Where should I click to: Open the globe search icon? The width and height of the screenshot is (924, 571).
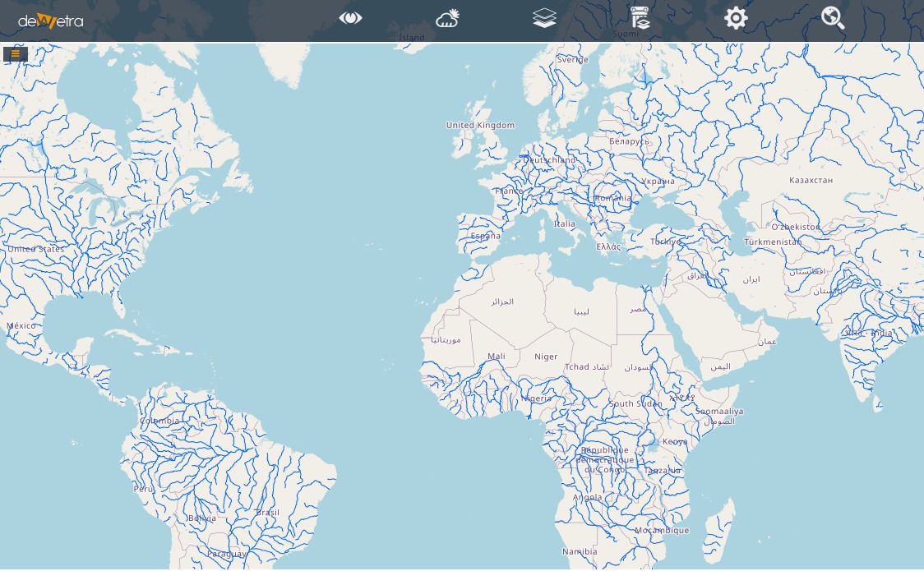(833, 18)
